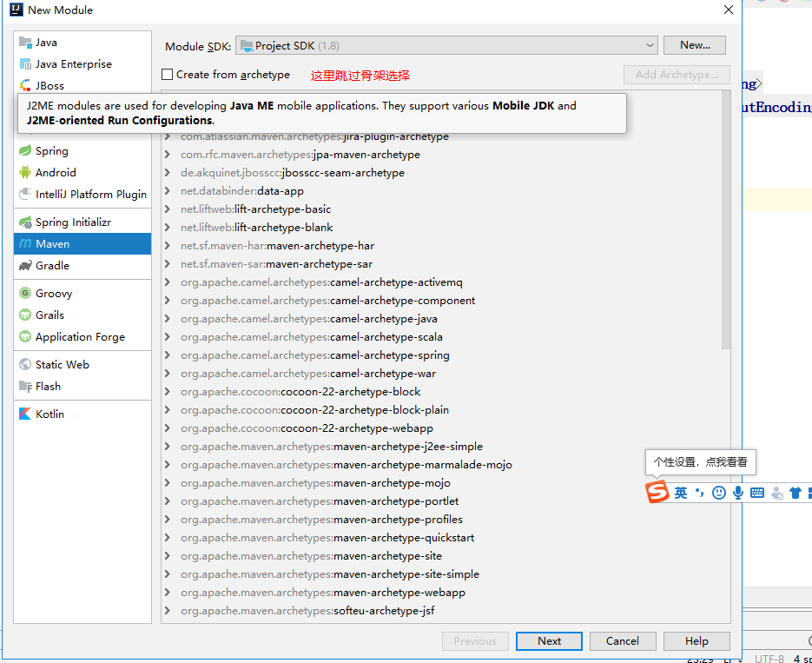Click the New... SDK button

pos(694,44)
